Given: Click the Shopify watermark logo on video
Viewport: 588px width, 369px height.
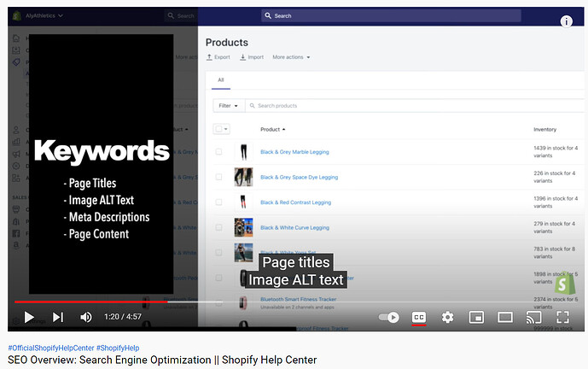Looking at the screenshot, I should [564, 284].
